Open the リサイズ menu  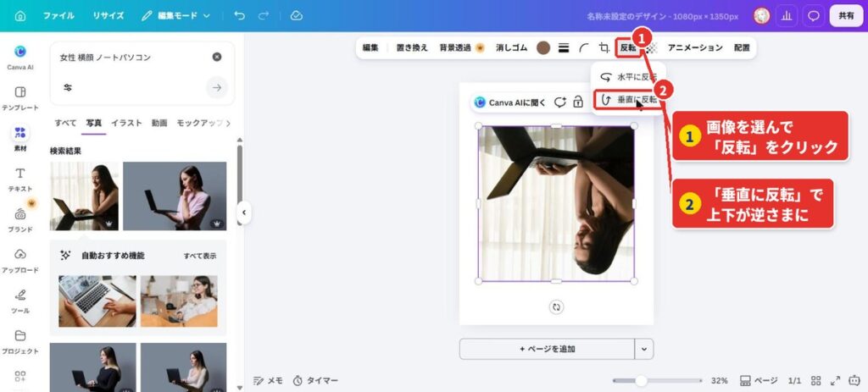tap(108, 16)
